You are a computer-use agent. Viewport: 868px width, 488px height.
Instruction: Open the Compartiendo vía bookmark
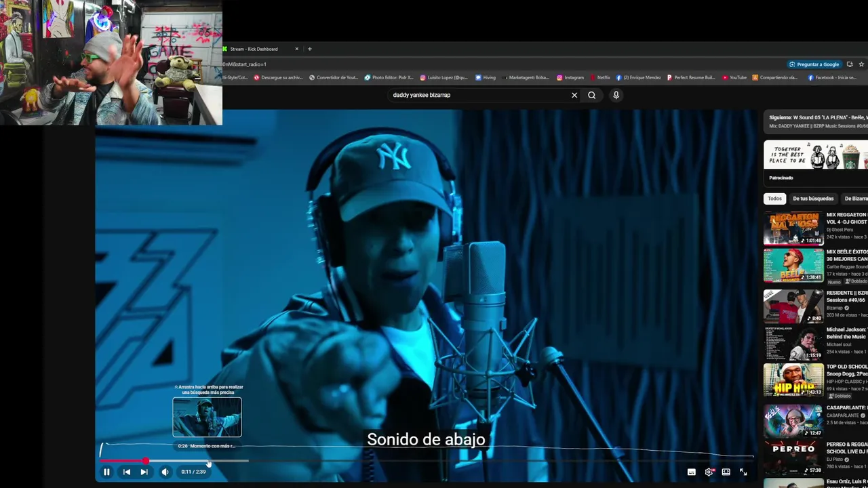775,77
